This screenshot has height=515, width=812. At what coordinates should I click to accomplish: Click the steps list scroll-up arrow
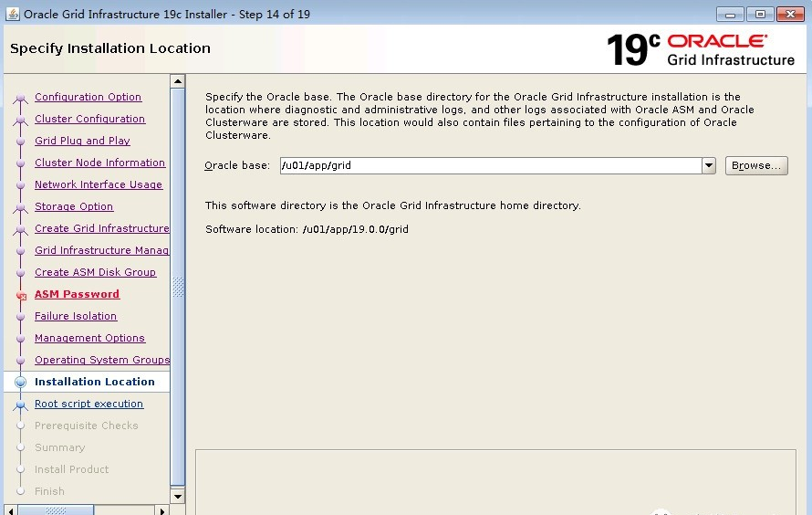tap(178, 81)
